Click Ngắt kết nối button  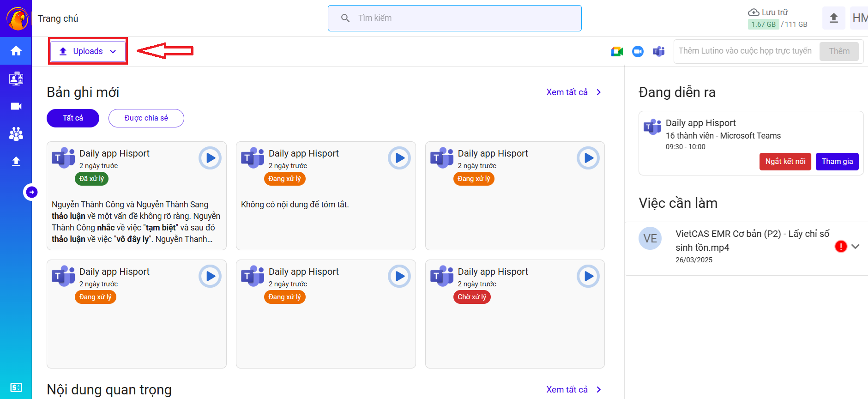tap(785, 162)
